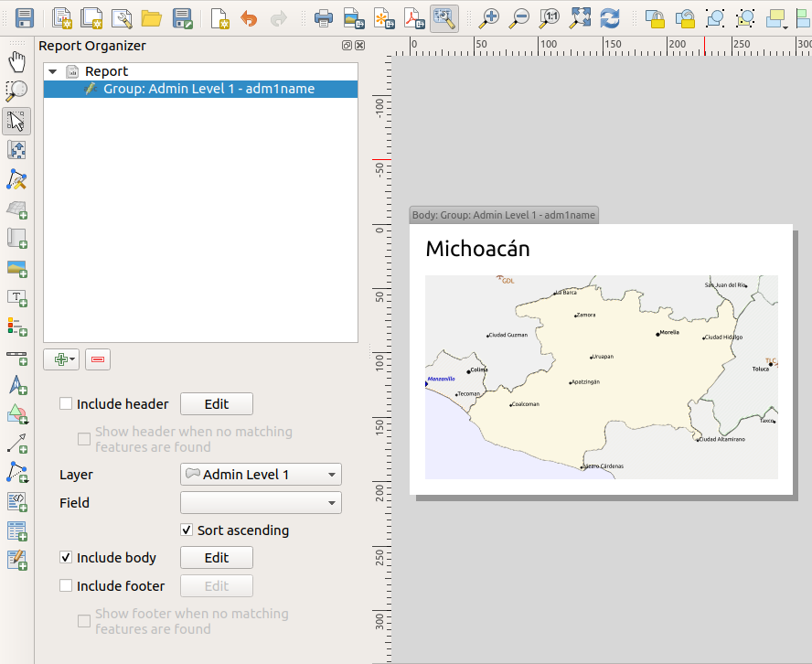Click the red minus remove section button
Viewport: 812px width, 664px height.
tap(98, 359)
